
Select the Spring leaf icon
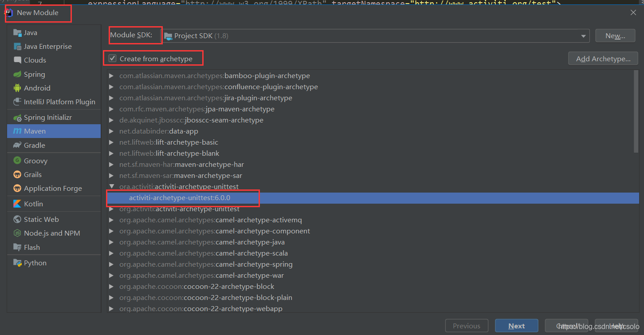point(17,74)
